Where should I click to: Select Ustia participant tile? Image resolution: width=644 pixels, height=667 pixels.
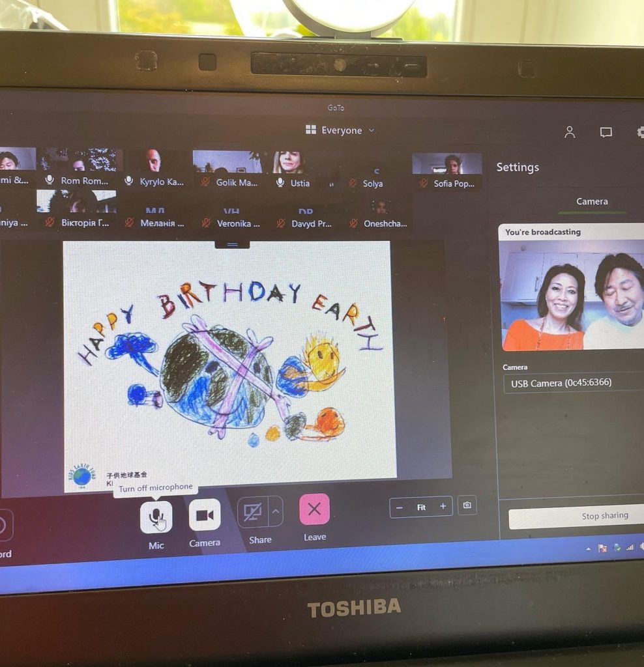(294, 170)
